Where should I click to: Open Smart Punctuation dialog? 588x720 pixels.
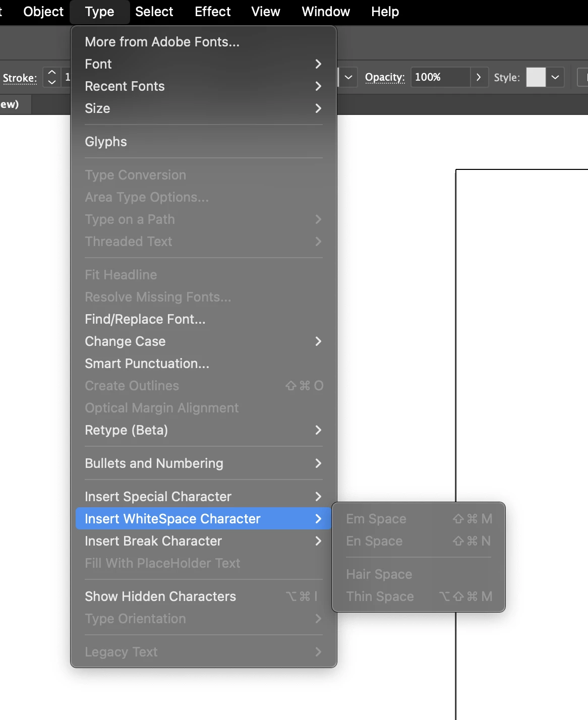(x=203, y=364)
